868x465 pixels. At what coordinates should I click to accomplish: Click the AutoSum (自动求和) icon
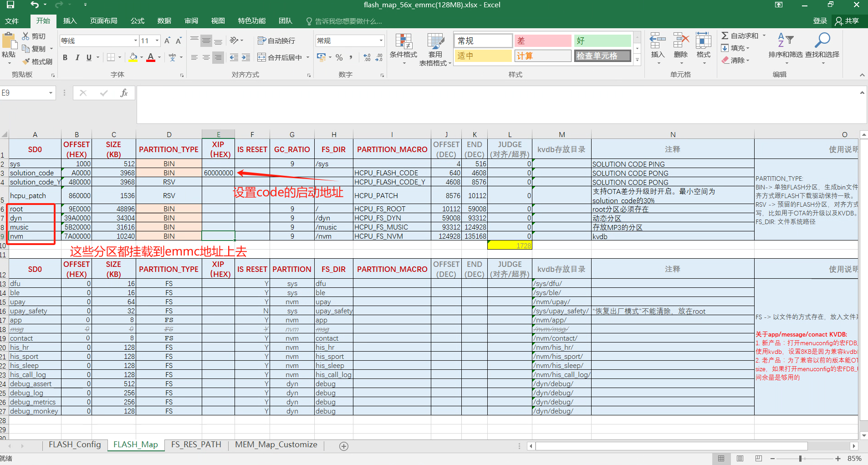click(725, 36)
